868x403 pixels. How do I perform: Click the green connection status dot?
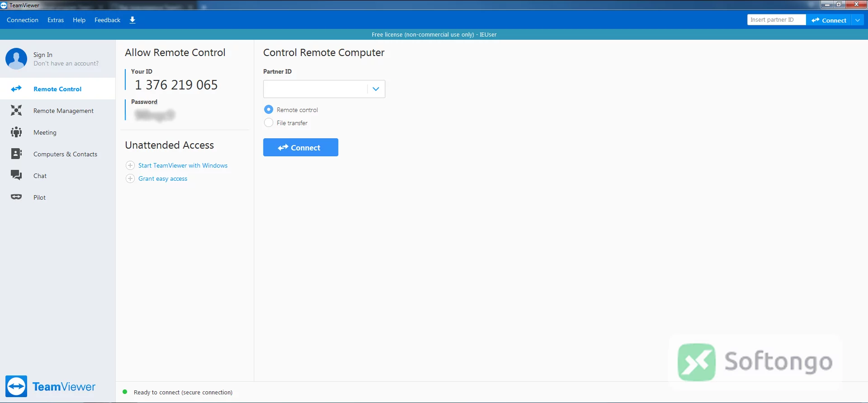pos(125,392)
